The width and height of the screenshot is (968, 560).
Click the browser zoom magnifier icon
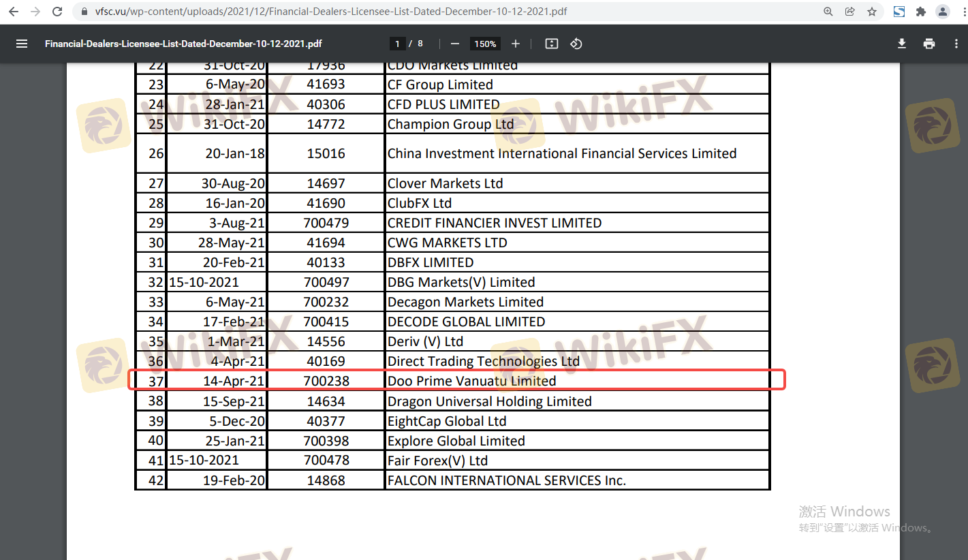coord(828,12)
